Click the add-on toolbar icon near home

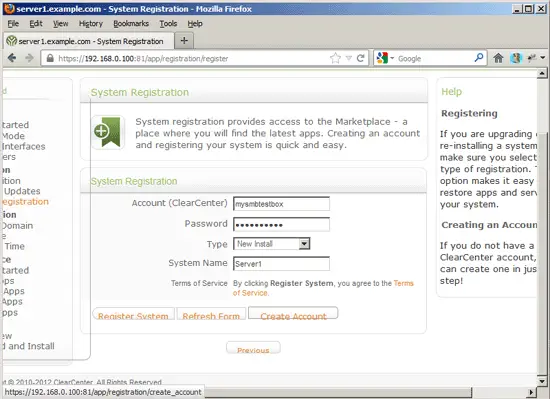pyautogui.click(x=531, y=58)
